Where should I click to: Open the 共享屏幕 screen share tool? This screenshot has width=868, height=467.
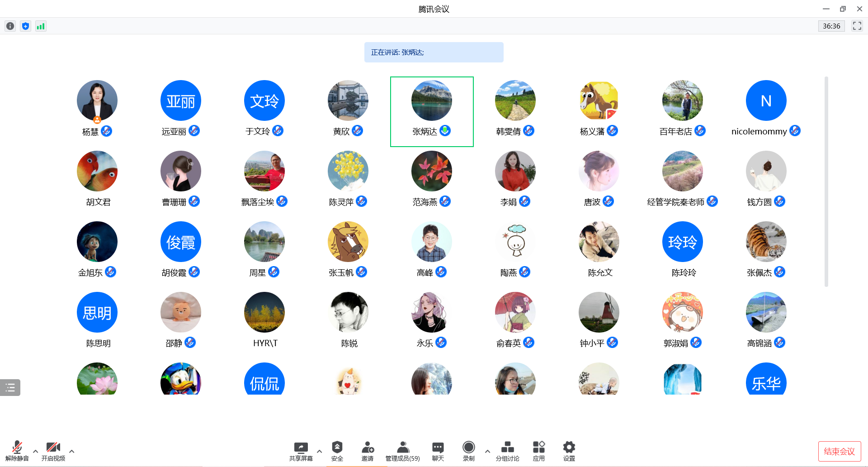[301, 451]
